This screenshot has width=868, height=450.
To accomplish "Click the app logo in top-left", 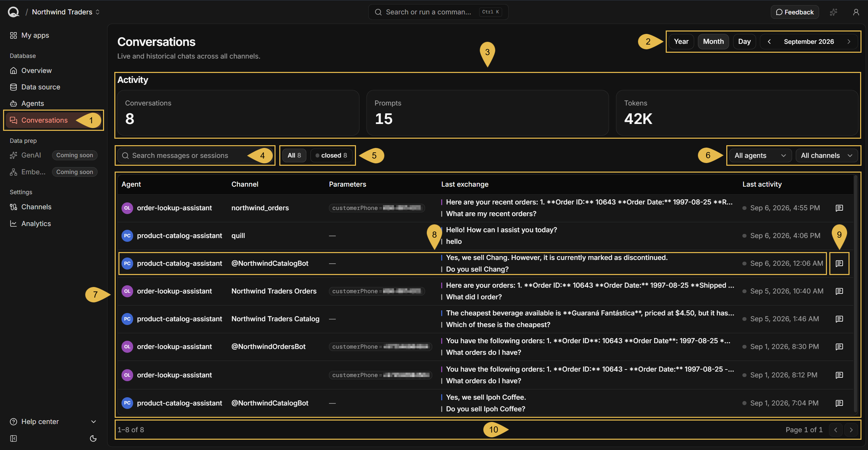I will coord(13,12).
